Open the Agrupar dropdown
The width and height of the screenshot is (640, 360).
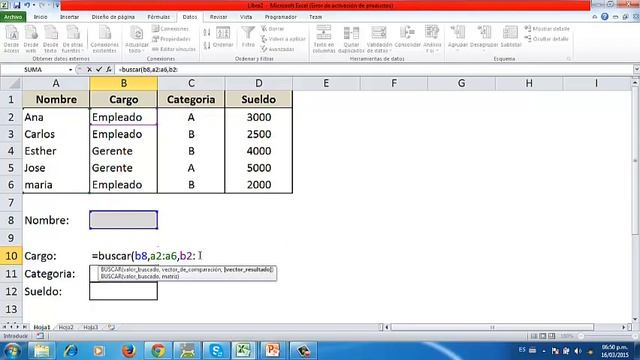point(458,38)
